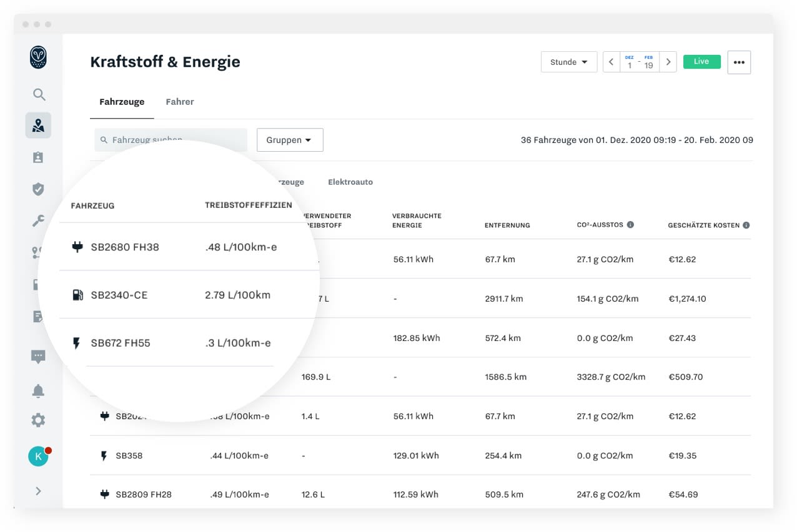Open the messages chat bubble icon
797x532 pixels.
[x=38, y=357]
